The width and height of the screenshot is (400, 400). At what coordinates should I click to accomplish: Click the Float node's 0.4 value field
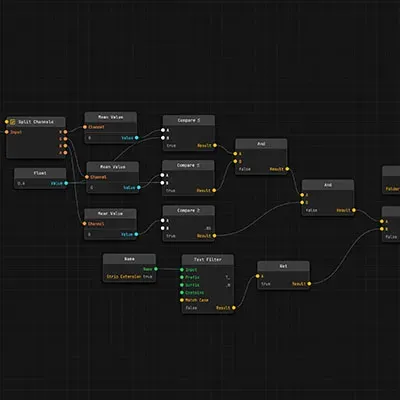click(x=32, y=183)
